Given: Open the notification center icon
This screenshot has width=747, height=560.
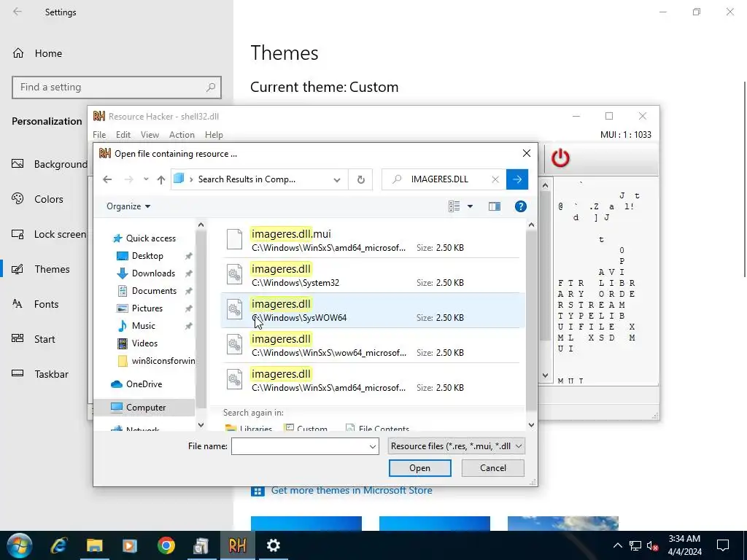Looking at the screenshot, I should 723,545.
